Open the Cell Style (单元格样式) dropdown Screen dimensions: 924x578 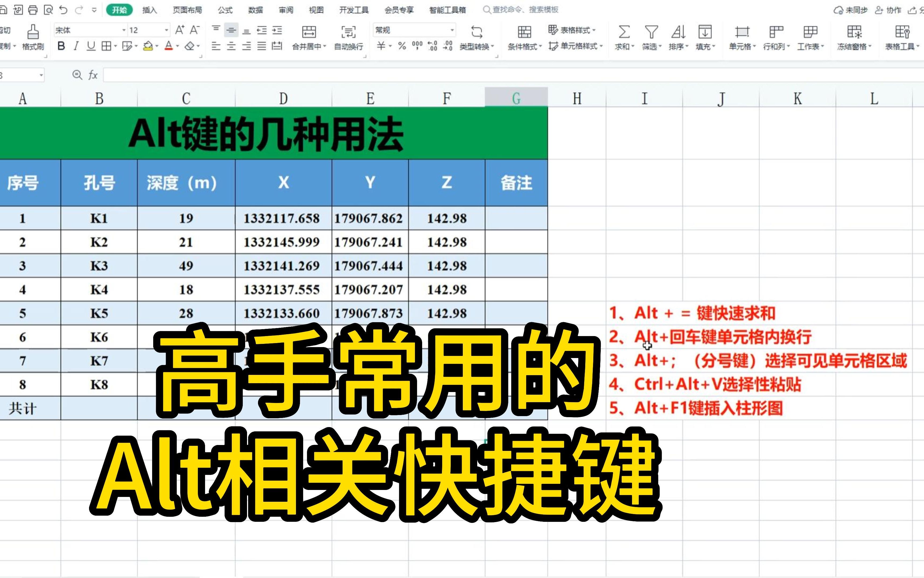coord(576,46)
